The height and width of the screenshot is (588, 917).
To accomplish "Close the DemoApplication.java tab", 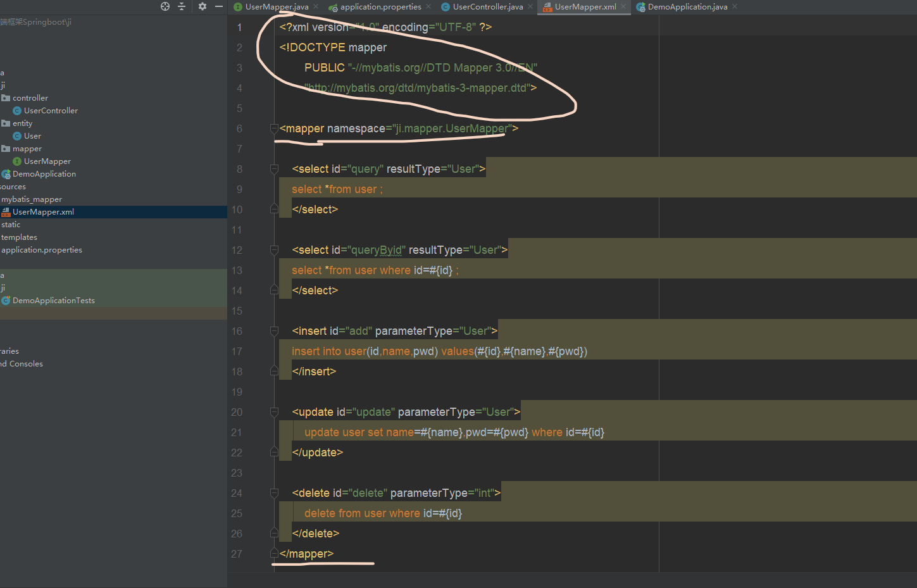I will [735, 7].
